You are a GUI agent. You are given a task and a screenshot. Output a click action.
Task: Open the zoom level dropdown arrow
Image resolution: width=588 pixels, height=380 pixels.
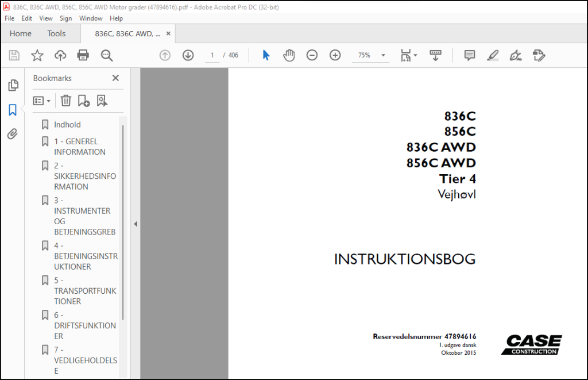pyautogui.click(x=383, y=55)
